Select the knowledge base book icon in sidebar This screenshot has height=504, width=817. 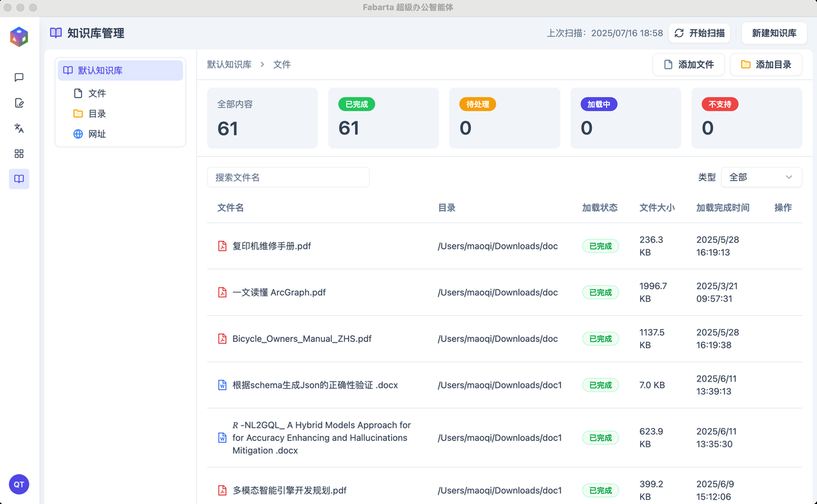coord(19,179)
